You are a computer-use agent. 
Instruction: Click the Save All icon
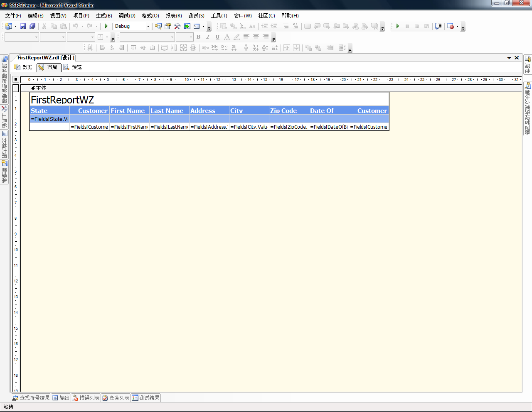(32, 26)
